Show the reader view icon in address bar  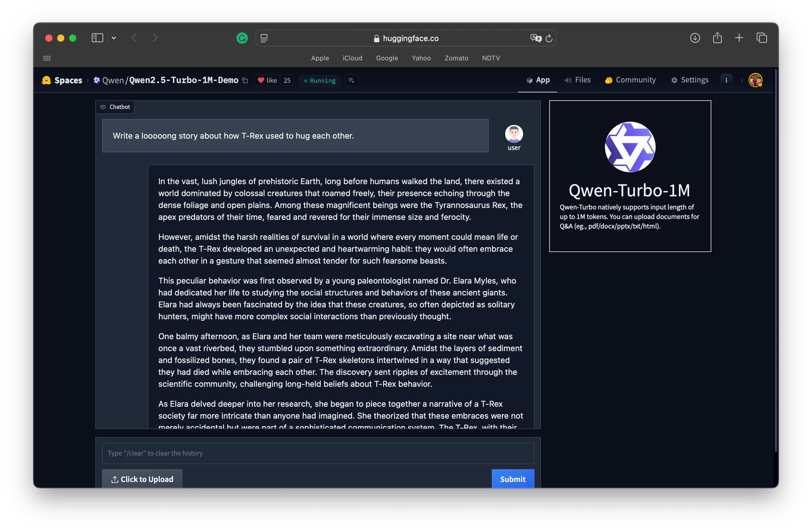click(x=264, y=38)
